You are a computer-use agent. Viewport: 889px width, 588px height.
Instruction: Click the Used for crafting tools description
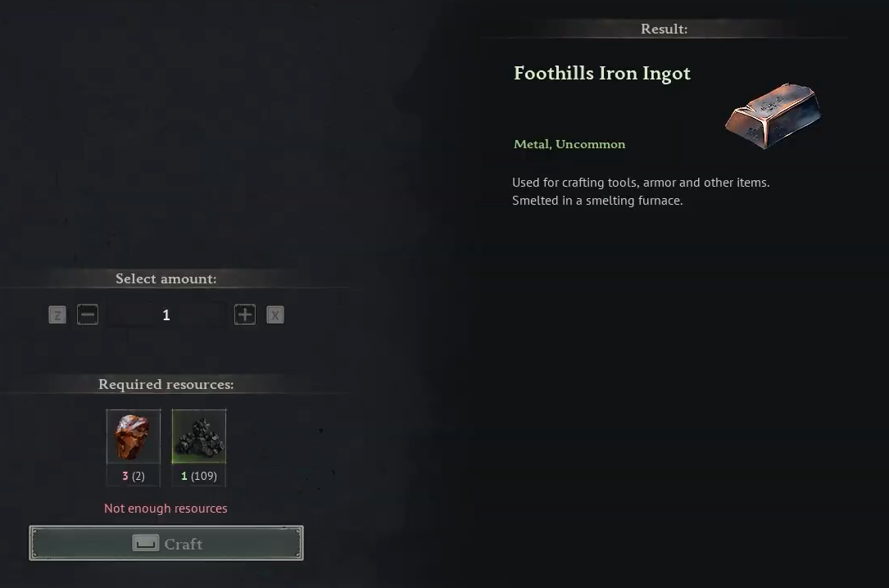641,183
